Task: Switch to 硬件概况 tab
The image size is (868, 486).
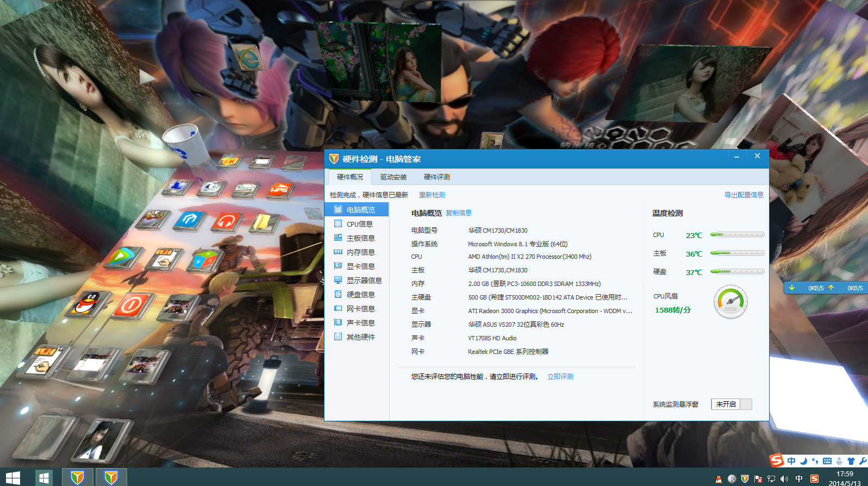Action: 350,177
